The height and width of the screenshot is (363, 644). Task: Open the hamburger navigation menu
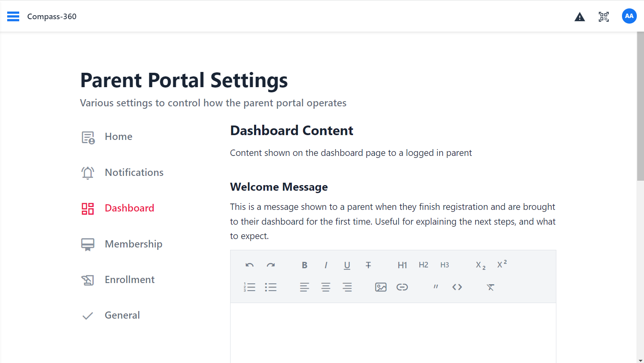click(x=13, y=16)
